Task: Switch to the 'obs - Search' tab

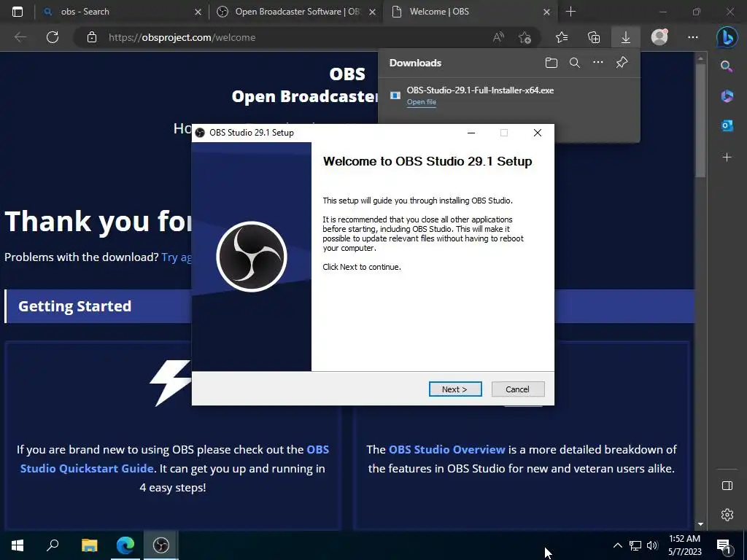Action: click(x=123, y=12)
